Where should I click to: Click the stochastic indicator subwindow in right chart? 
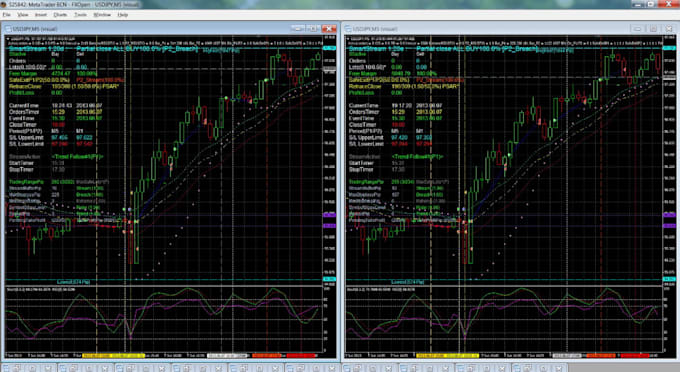coord(504,319)
